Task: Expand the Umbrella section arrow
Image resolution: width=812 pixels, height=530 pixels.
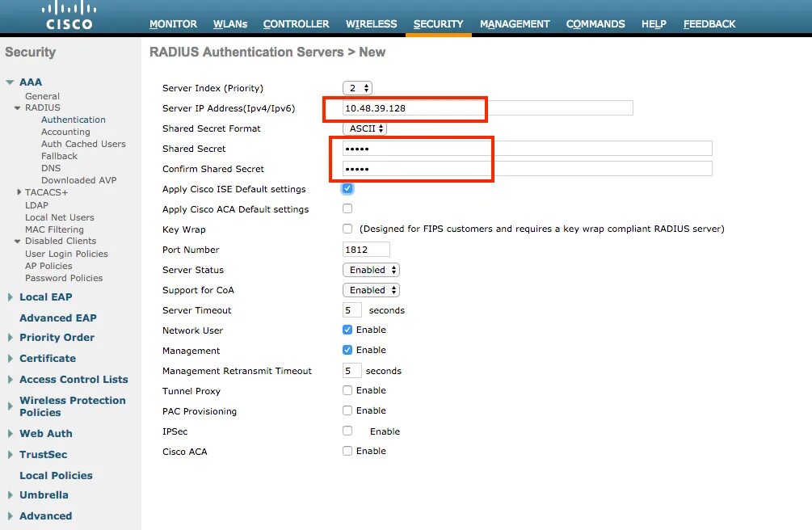Action: (11, 494)
